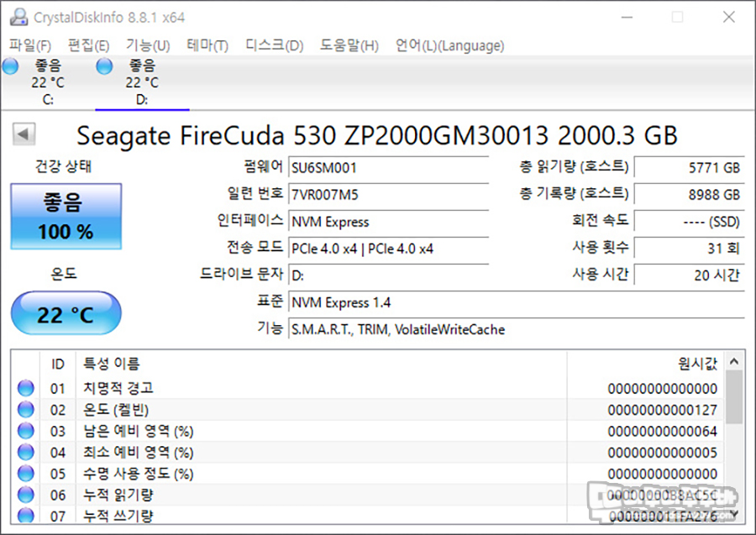Open the 테마(T) menu
This screenshot has width=756, height=535.
207,46
